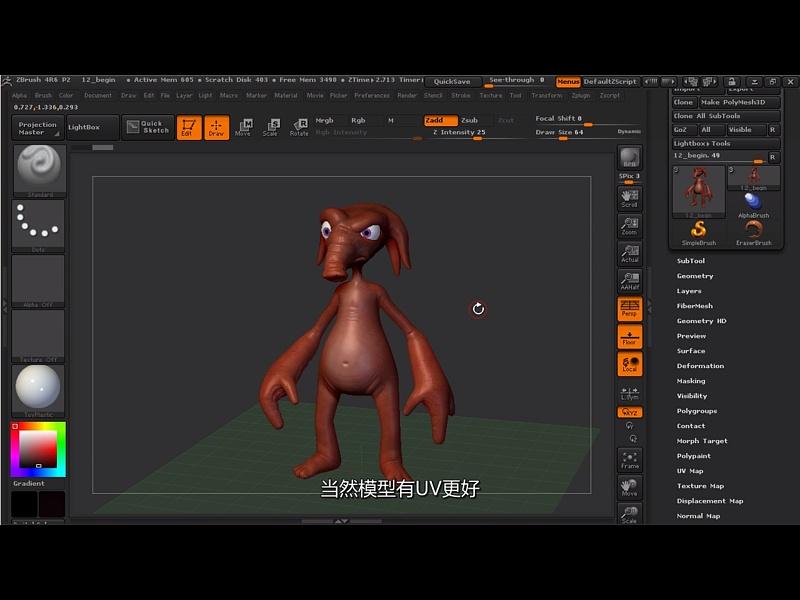
Task: Open the material sphere selector
Action: tap(39, 391)
